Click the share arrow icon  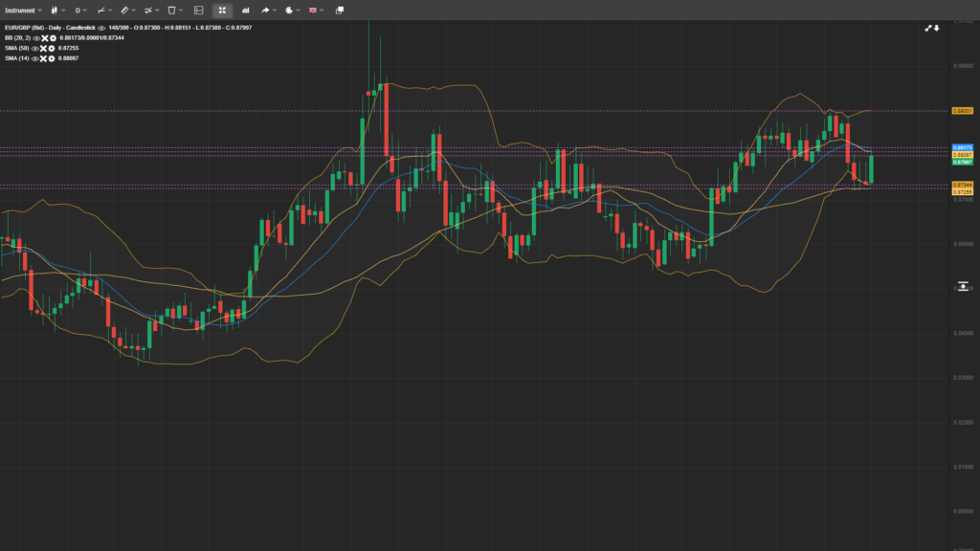[265, 10]
